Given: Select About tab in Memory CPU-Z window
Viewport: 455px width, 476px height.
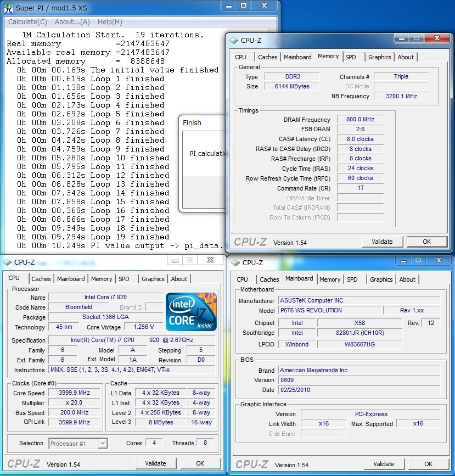Looking at the screenshot, I should point(406,57).
